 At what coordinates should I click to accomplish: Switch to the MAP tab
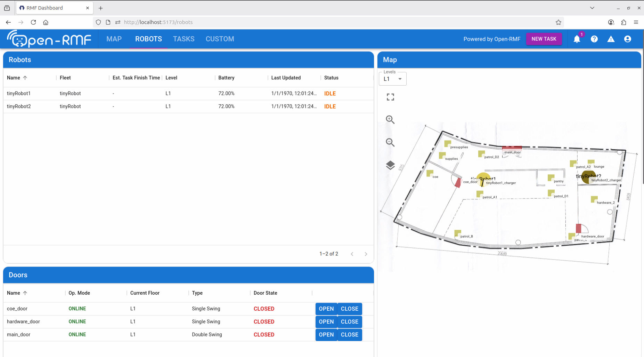pos(114,39)
